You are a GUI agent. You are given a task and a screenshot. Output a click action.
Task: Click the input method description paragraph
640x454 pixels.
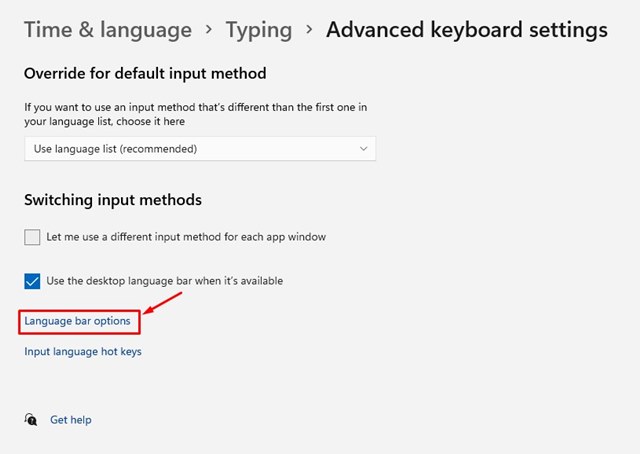tap(196, 114)
